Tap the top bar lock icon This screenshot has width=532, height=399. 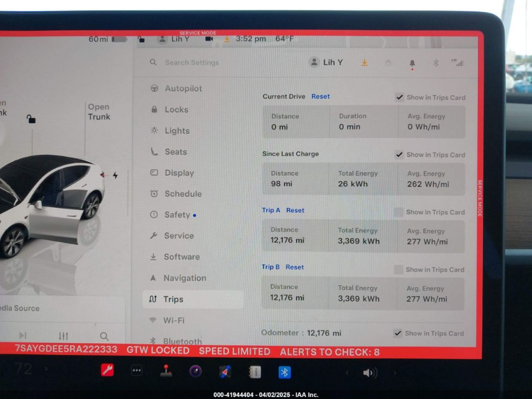tap(141, 39)
